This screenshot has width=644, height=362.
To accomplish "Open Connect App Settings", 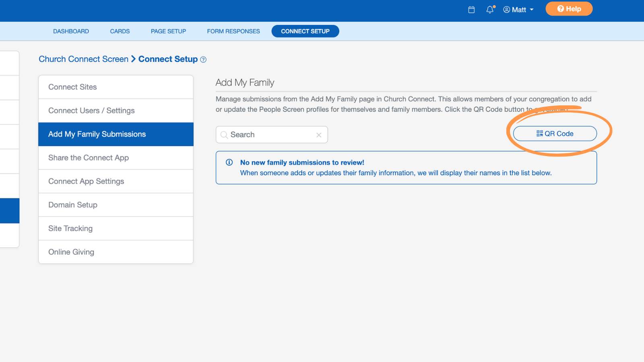I will (x=116, y=181).
